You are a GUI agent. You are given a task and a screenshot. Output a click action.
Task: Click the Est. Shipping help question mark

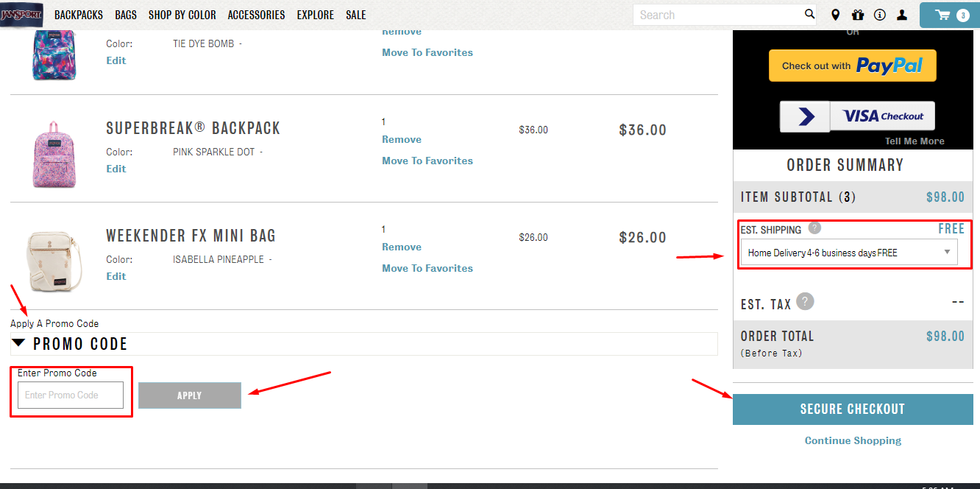[x=814, y=228]
